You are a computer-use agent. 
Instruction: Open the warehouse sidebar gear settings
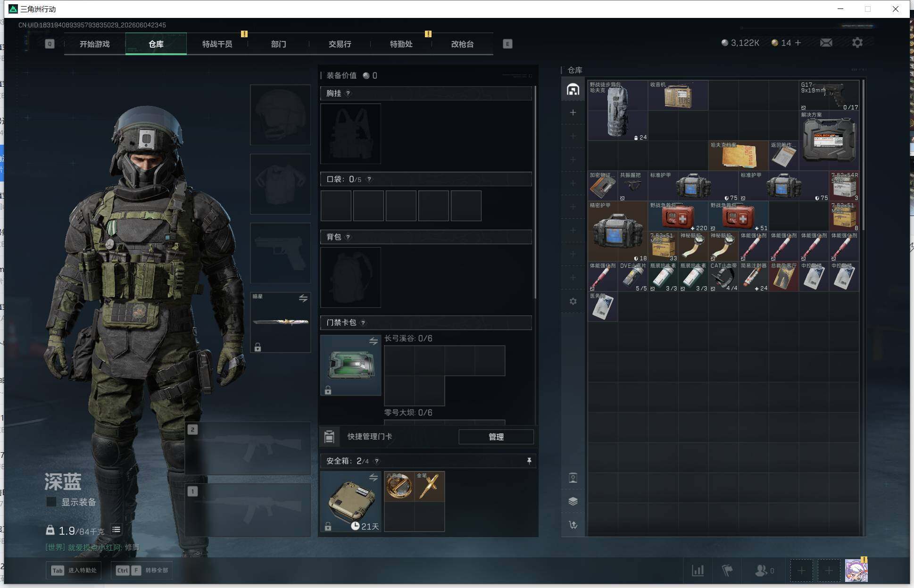573,301
